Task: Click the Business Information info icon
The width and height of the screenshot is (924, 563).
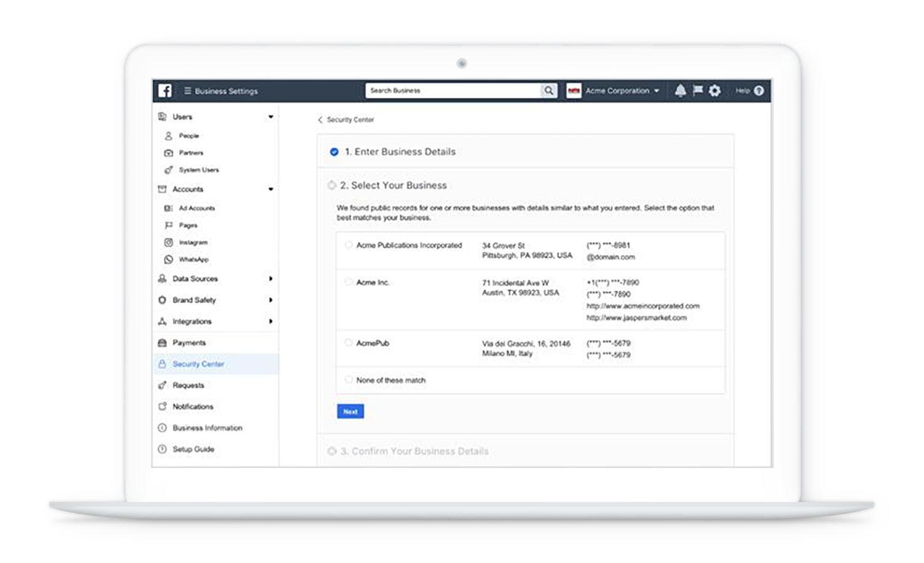Action: (162, 427)
